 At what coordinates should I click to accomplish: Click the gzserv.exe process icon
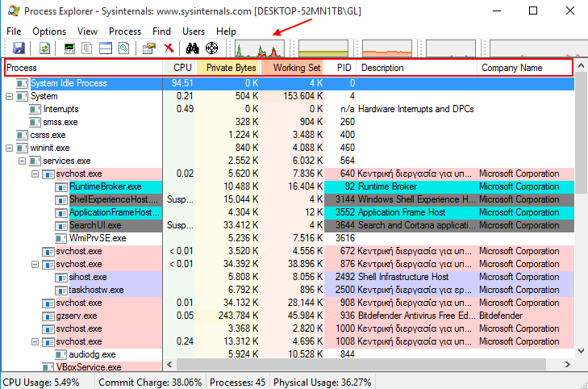coord(48,316)
